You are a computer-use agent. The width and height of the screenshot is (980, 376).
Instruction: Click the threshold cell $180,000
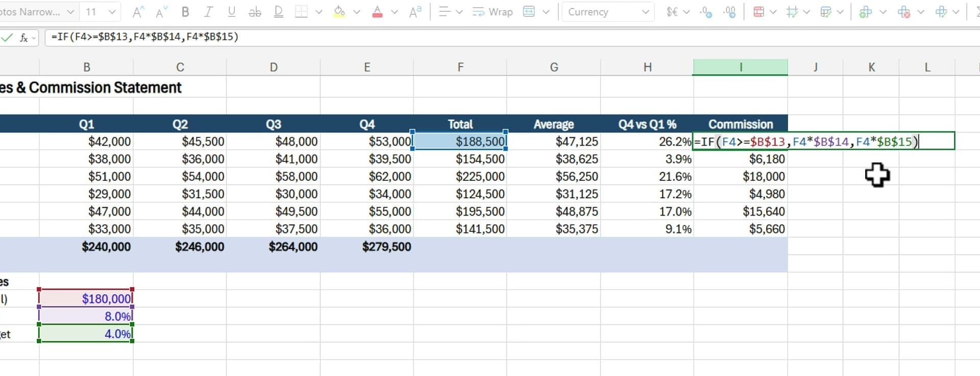[x=86, y=298]
